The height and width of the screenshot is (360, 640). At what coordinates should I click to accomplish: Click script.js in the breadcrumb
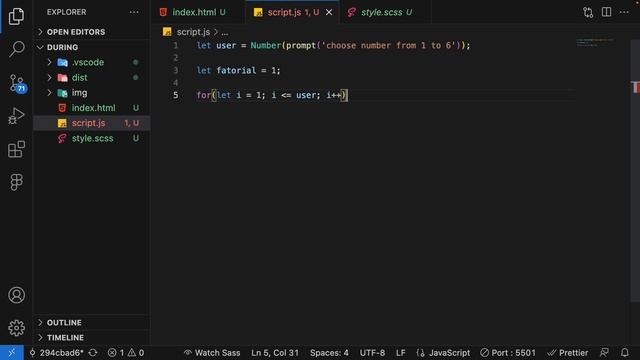[x=193, y=32]
